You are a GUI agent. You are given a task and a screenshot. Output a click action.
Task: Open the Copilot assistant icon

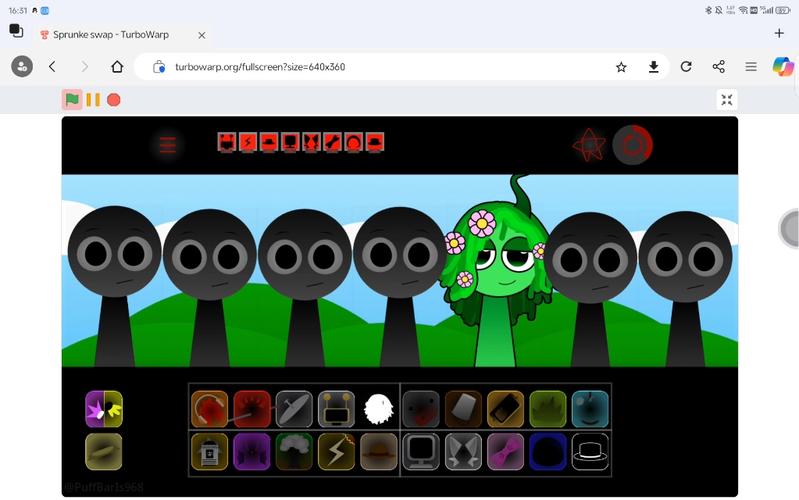(783, 67)
